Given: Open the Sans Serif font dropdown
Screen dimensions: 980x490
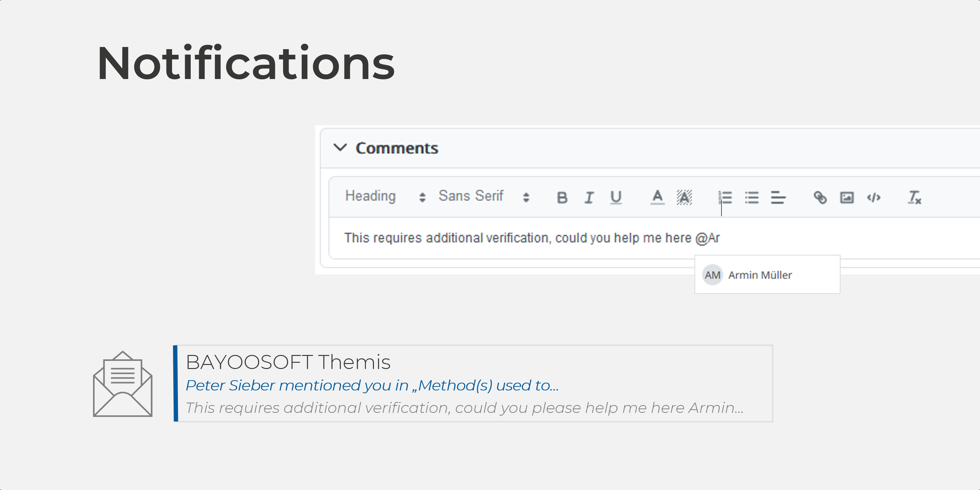Looking at the screenshot, I should pos(483,196).
